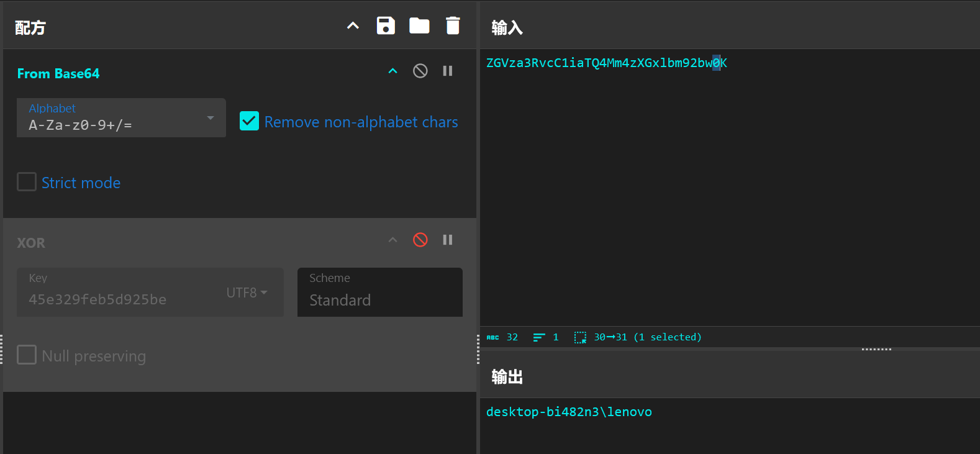
Task: Disable the From Base64 operation
Action: 420,71
